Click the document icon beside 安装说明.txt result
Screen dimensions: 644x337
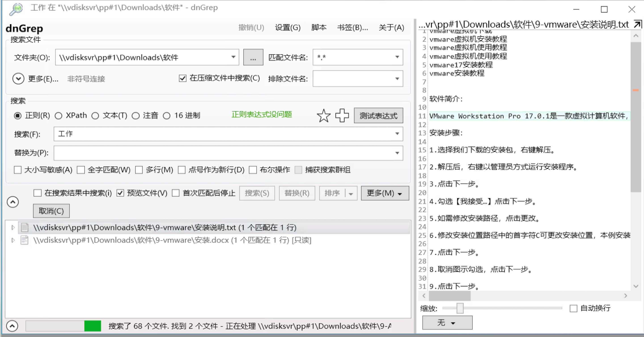[x=24, y=227]
